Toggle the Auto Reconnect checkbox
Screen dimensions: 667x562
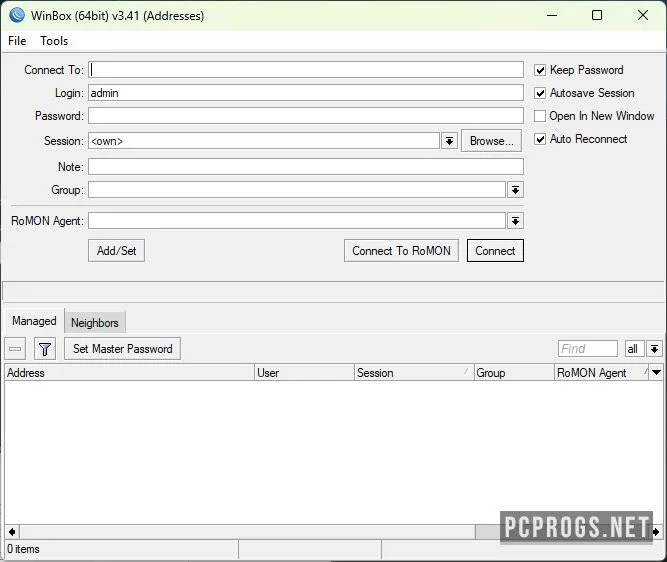[540, 139]
